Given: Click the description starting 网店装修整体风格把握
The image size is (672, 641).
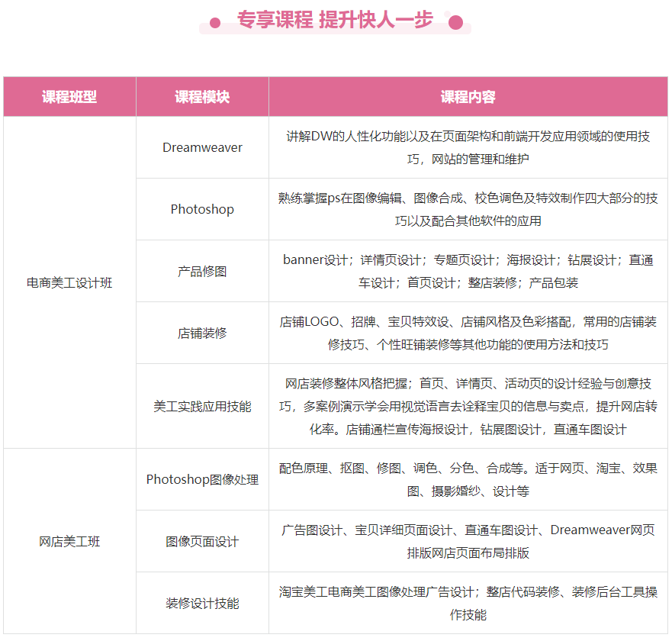Looking at the screenshot, I should pyautogui.click(x=468, y=406).
